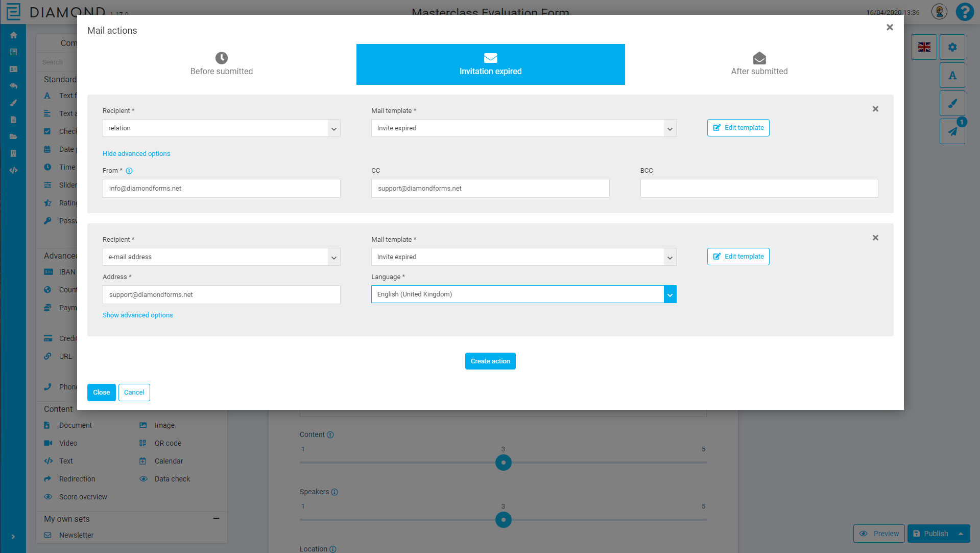
Task: Remove the second e-mail address action
Action: click(875, 238)
